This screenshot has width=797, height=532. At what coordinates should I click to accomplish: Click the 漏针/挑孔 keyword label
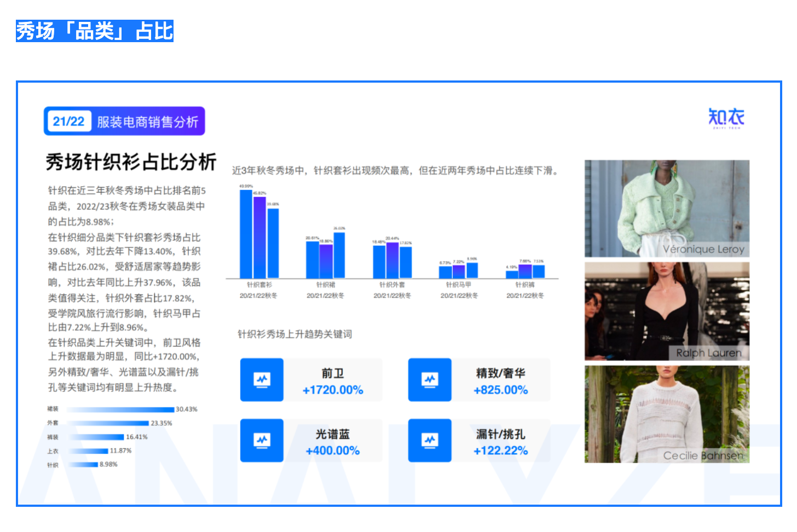coord(501,434)
